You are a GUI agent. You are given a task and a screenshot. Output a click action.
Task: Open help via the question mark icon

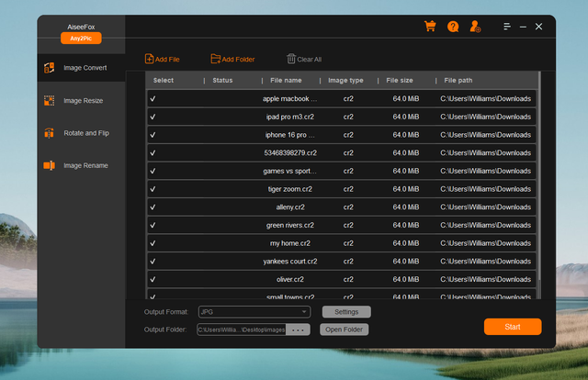point(453,27)
